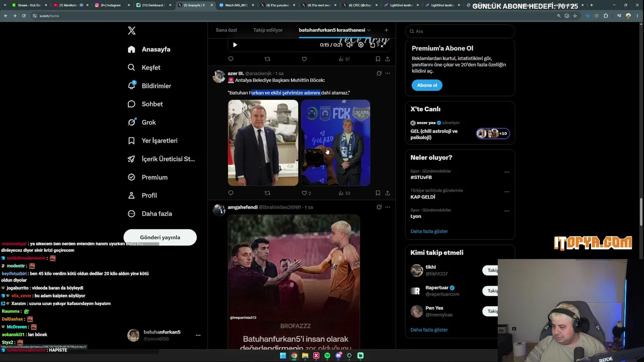Share the video post
644x362 pixels.
[x=387, y=59]
